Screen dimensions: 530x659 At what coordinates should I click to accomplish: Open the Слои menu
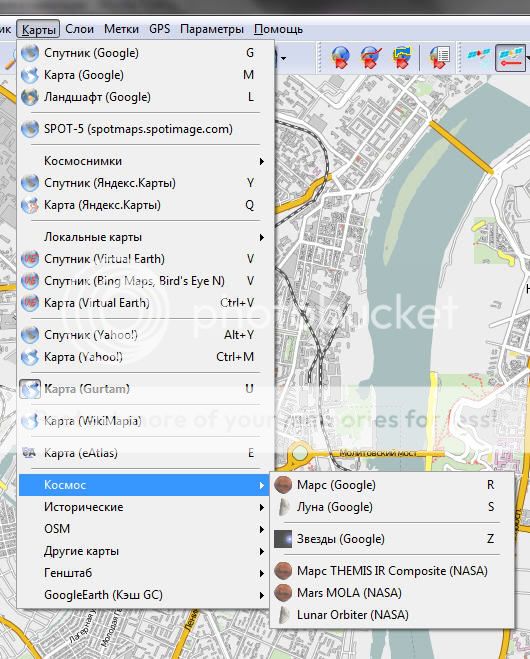pyautogui.click(x=79, y=29)
